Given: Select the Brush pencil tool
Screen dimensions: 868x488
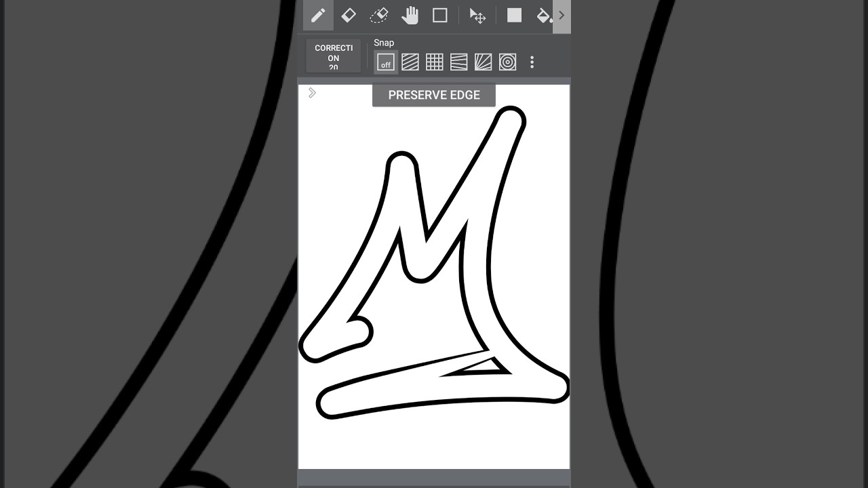Looking at the screenshot, I should click(x=318, y=15).
